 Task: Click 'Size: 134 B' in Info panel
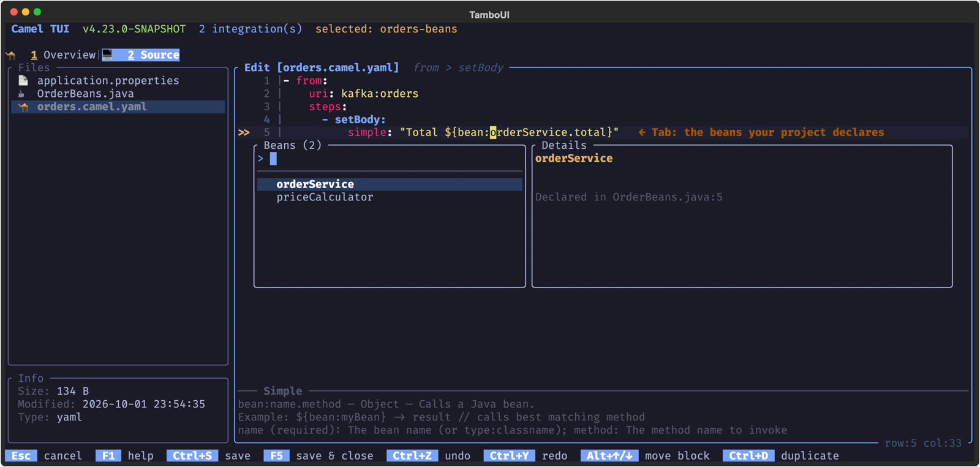pos(53,391)
